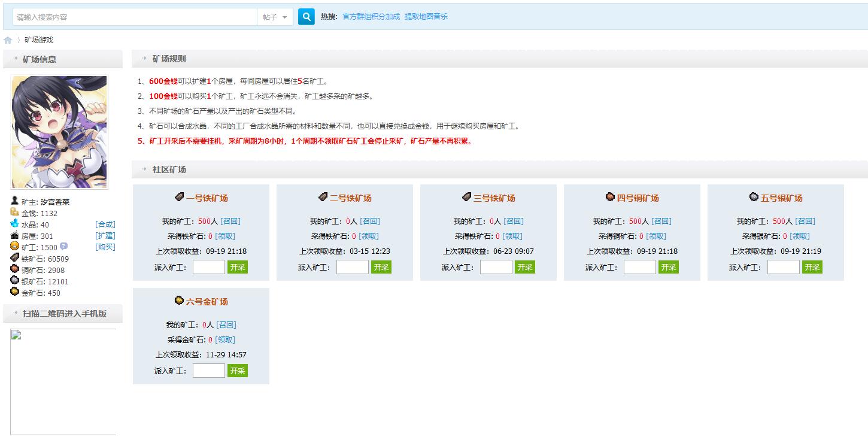Click the blue search magnifier button
Viewport: 868px width, 437px height.
coord(306,17)
